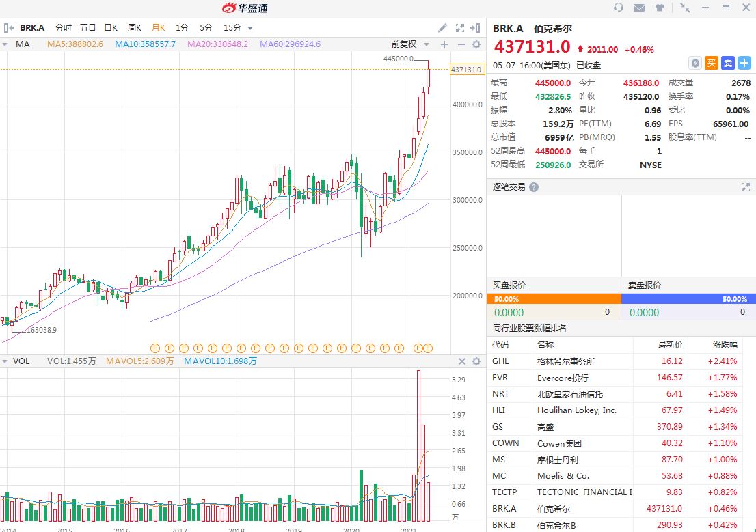
Task: Expand more minute intervals after 15分
Action: tap(250, 28)
